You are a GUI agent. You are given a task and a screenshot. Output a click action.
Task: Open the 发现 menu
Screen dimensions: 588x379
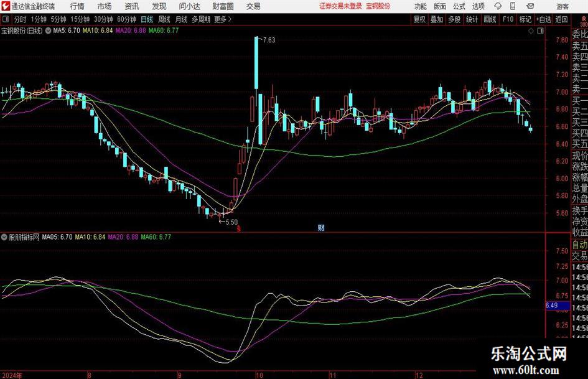(x=159, y=6)
